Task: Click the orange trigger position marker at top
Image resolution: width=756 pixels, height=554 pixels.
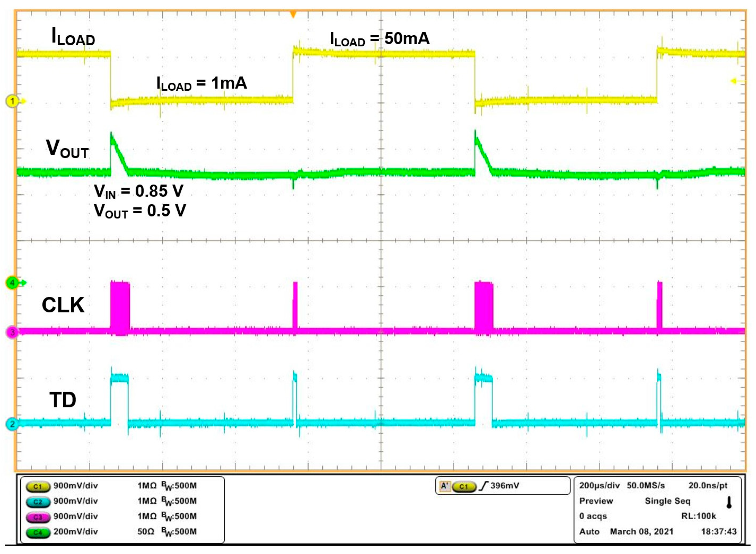Action: coord(293,15)
